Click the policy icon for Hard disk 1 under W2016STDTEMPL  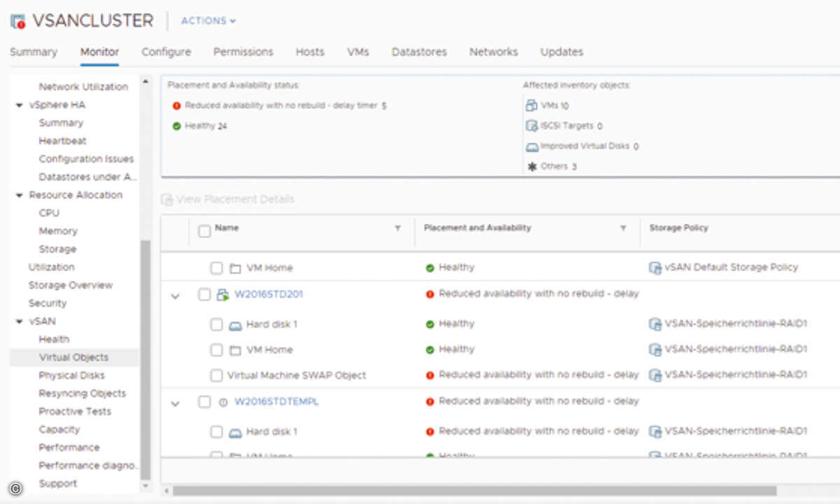pyautogui.click(x=655, y=431)
